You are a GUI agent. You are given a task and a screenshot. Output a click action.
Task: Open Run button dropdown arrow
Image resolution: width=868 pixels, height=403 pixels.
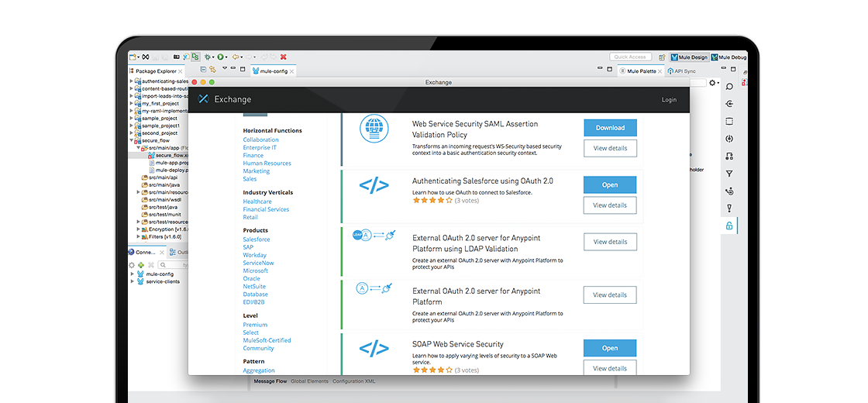(x=226, y=57)
